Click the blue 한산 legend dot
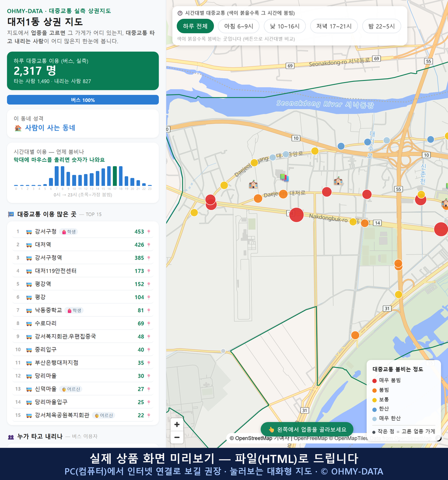This screenshot has height=480, width=448. click(374, 409)
